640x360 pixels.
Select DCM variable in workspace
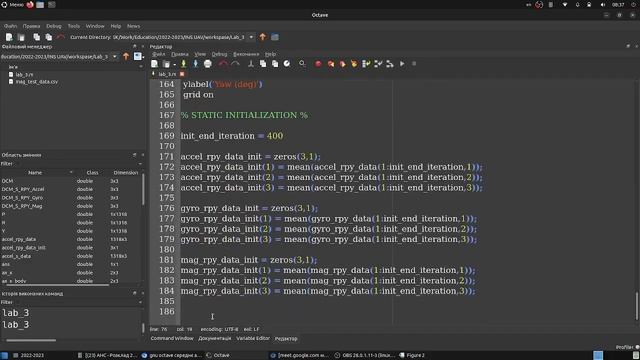(x=7, y=181)
